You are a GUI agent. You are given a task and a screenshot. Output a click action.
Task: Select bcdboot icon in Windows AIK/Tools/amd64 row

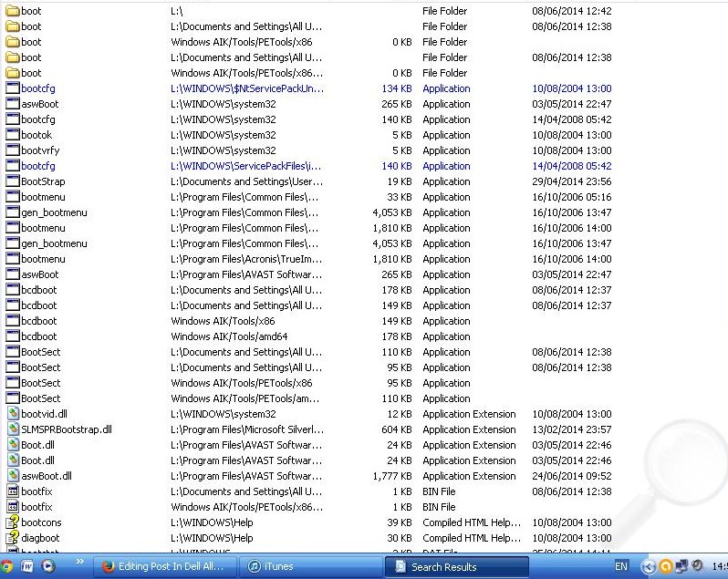point(13,336)
